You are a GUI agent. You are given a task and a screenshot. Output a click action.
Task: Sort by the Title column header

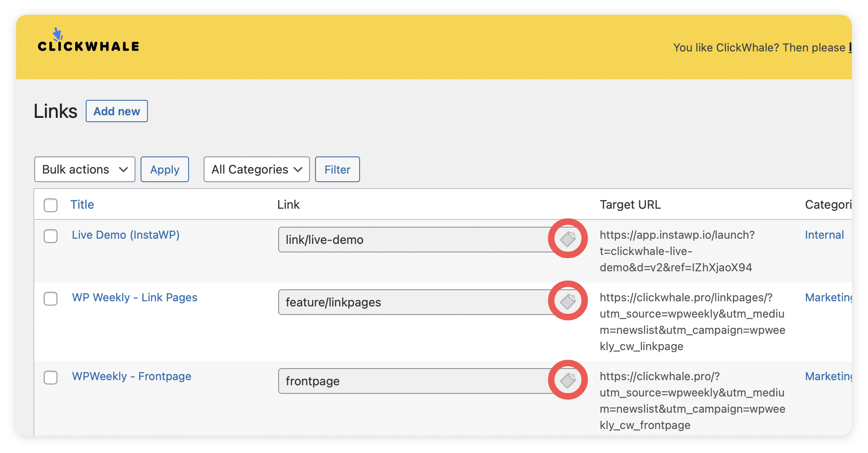(x=82, y=204)
